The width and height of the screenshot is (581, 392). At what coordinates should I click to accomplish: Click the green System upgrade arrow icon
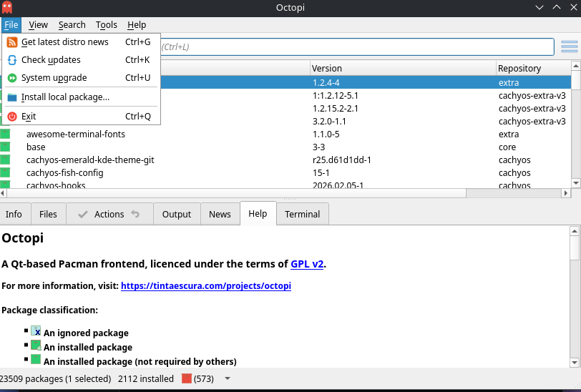12,78
